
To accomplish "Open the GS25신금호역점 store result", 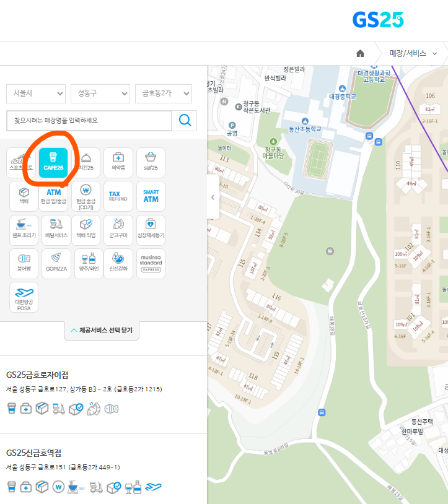I will tap(33, 453).
